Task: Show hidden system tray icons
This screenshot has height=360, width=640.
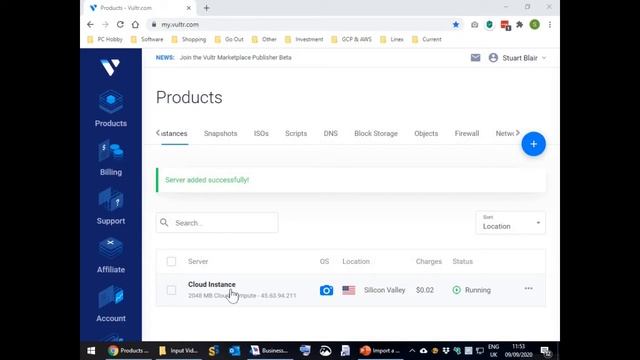Action: click(x=412, y=351)
